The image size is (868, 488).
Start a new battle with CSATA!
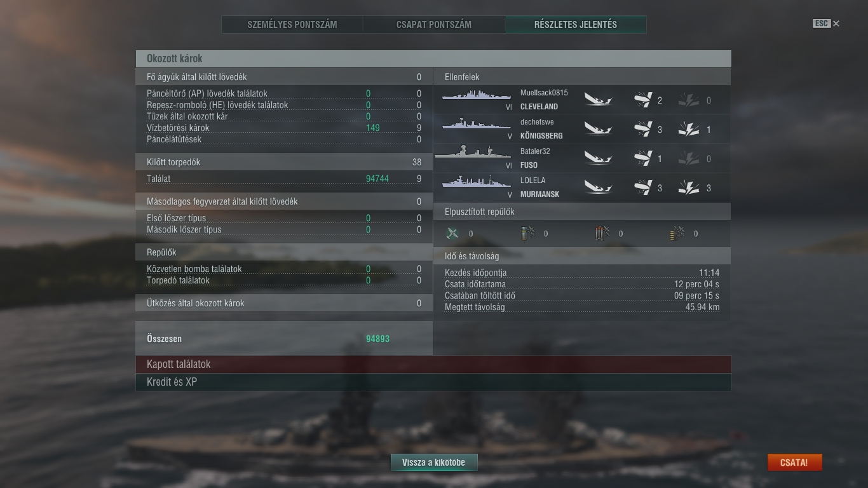point(794,463)
